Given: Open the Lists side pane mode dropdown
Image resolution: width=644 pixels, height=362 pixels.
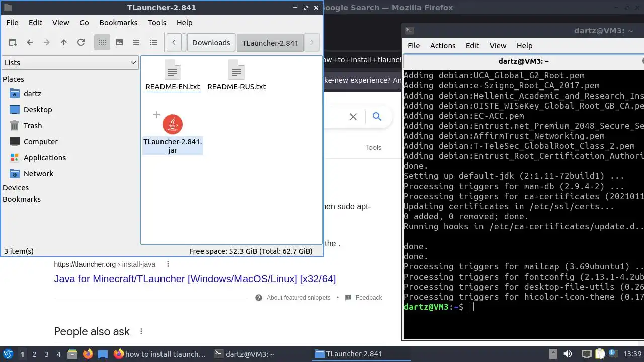Looking at the screenshot, I should coord(70,63).
